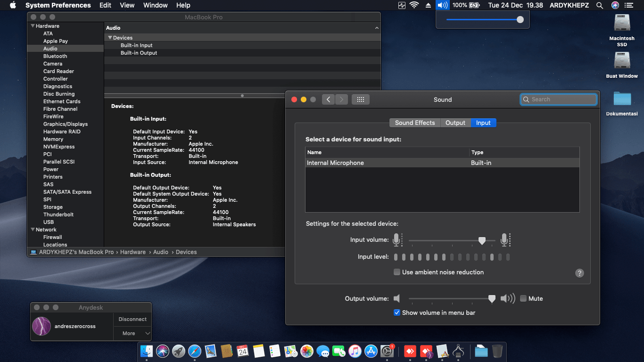Click the Input volume slider track
644x362 pixels.
point(443,241)
